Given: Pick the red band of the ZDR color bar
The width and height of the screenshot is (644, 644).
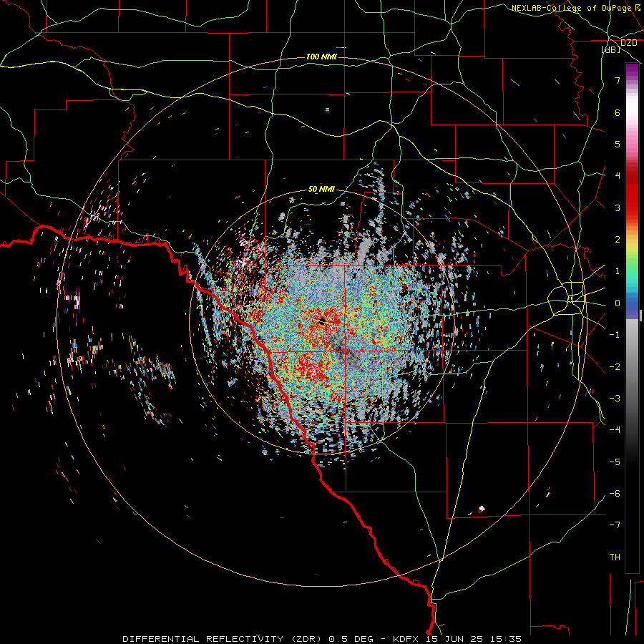Looking at the screenshot, I should click(x=632, y=193).
